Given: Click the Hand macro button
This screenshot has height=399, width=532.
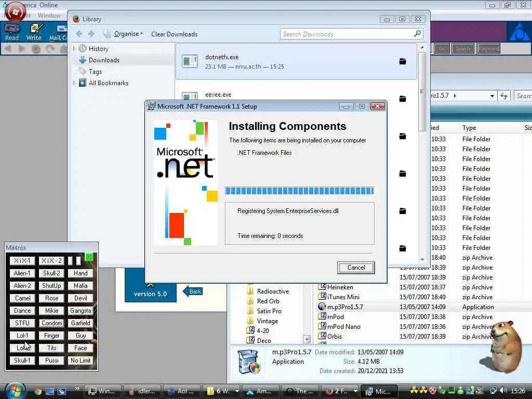Looking at the screenshot, I should pos(81,273).
